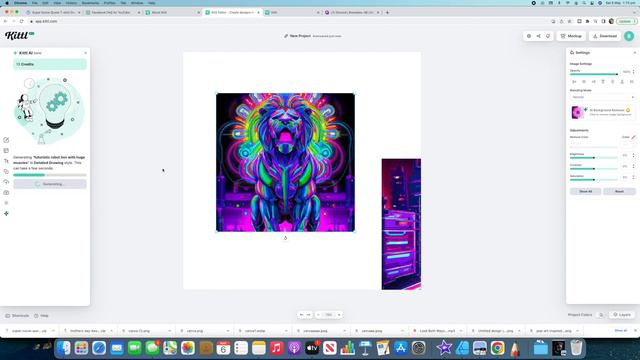The image size is (640, 360).
Task: Click Show all downloads
Action: tap(620, 331)
